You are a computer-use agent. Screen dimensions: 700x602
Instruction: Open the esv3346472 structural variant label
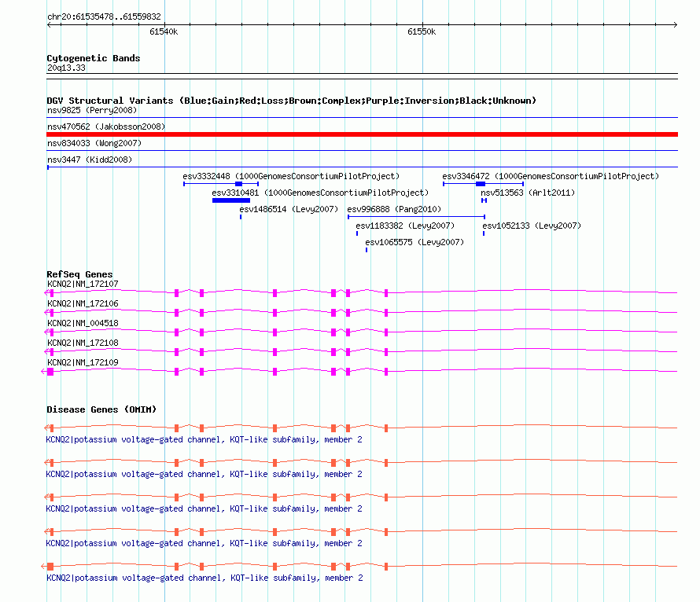(x=551, y=176)
